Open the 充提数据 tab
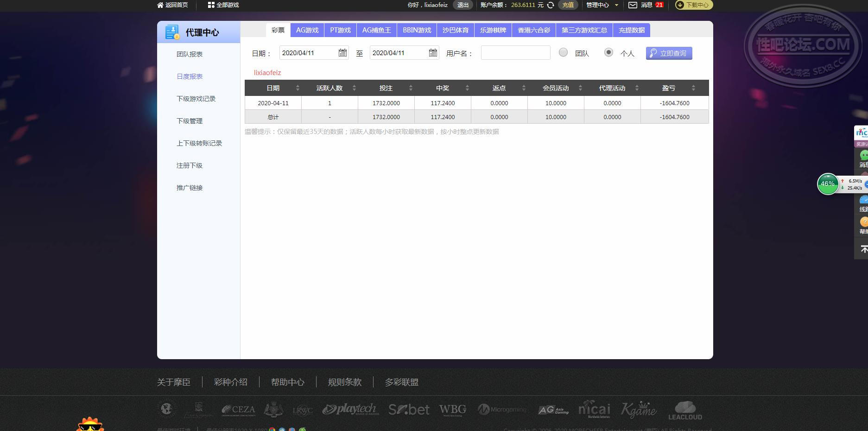Image resolution: width=868 pixels, height=431 pixels. tap(632, 30)
